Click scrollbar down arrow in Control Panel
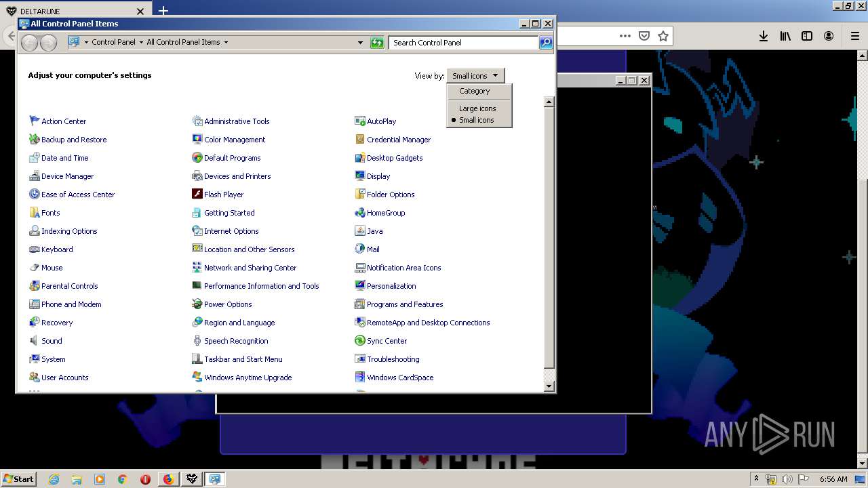This screenshot has width=868, height=488. pyautogui.click(x=549, y=386)
